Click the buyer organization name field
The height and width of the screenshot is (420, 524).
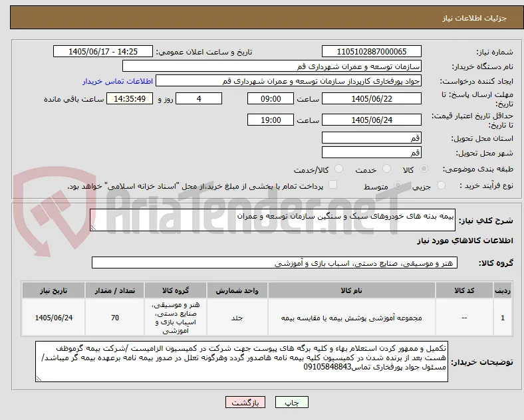[x=272, y=66]
